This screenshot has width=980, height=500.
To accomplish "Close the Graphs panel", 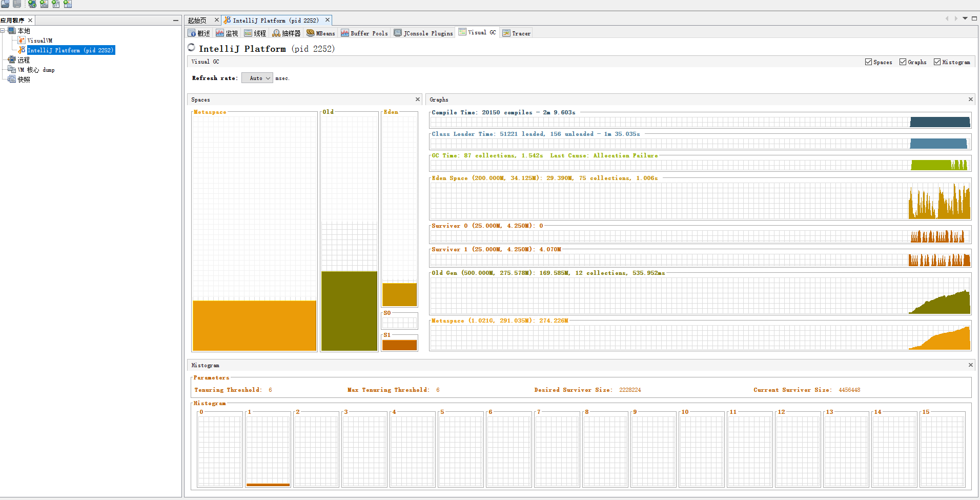I will [971, 99].
